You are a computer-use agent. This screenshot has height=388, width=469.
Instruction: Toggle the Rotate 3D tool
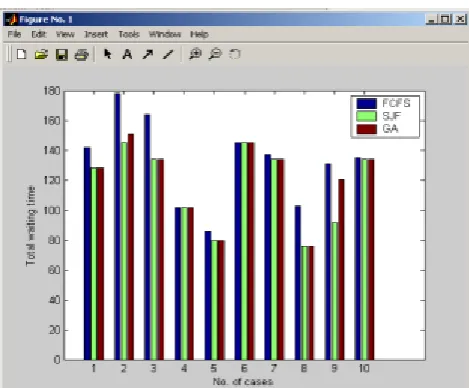pos(235,54)
